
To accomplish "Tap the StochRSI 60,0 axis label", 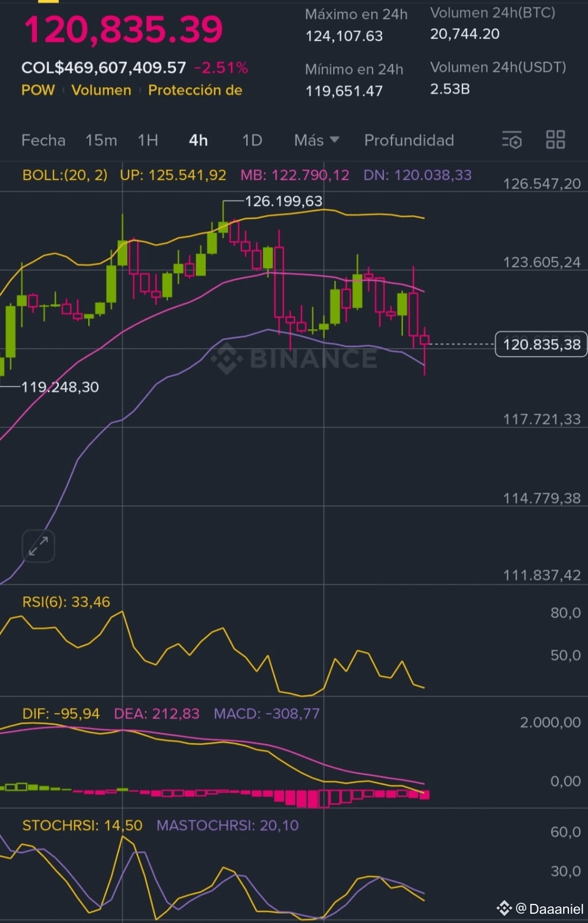I will (x=566, y=832).
